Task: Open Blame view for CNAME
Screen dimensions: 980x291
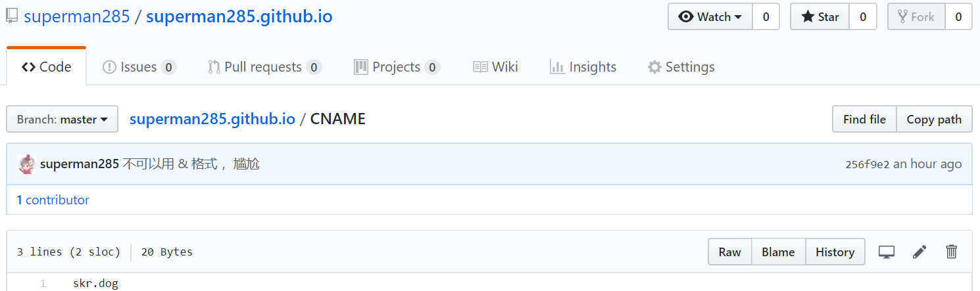Action: pos(778,252)
